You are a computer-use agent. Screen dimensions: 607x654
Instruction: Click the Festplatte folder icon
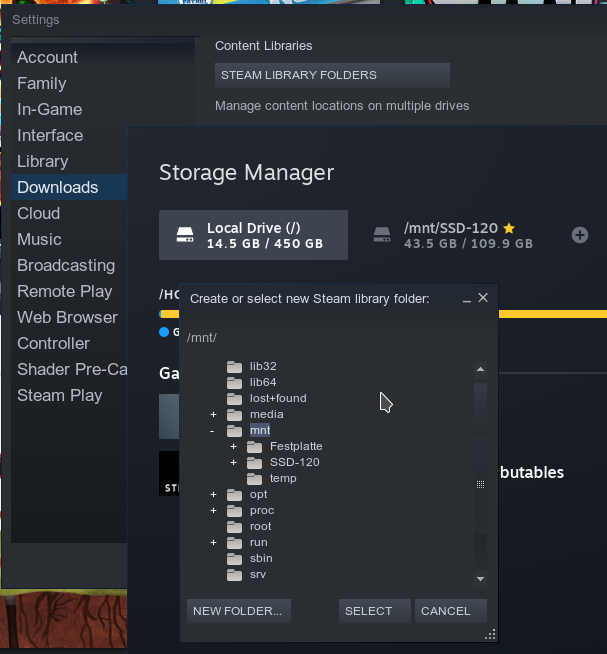point(254,447)
